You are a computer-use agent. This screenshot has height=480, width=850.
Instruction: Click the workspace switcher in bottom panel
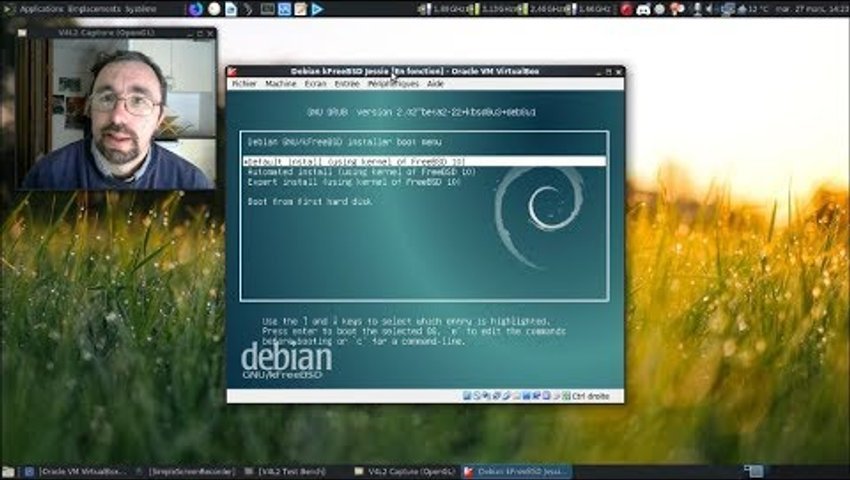754,471
